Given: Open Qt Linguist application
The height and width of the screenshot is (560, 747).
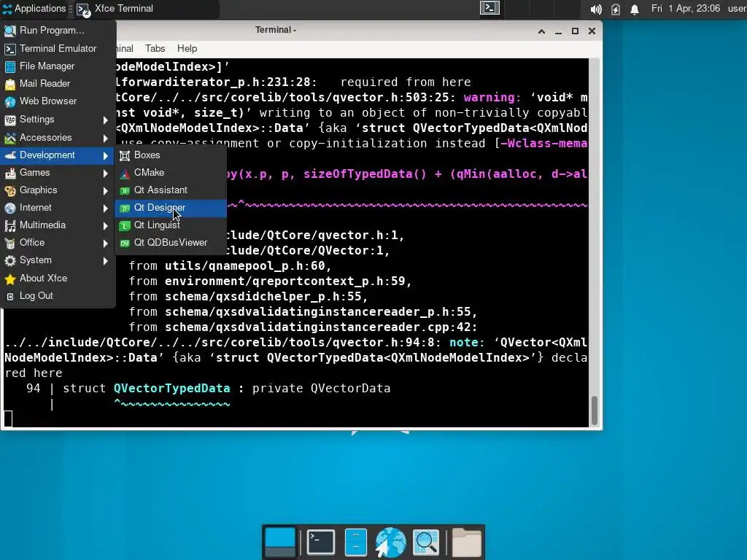Looking at the screenshot, I should click(x=171, y=226).
